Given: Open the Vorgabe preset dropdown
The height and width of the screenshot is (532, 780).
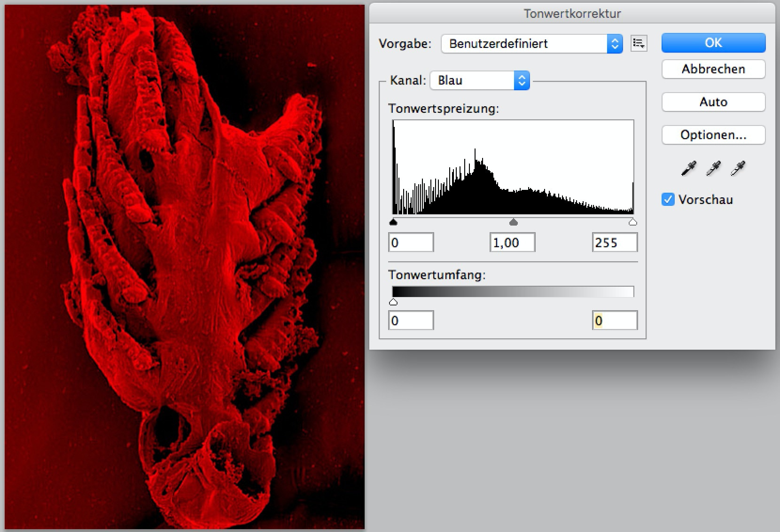Looking at the screenshot, I should [532, 44].
